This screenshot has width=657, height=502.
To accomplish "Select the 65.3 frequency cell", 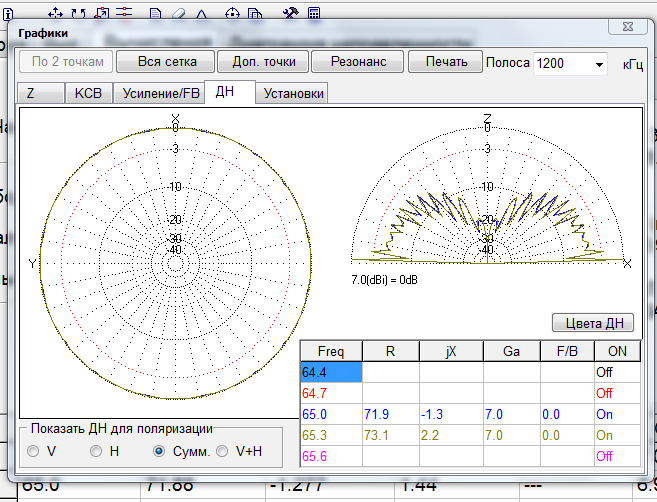I will (x=331, y=435).
